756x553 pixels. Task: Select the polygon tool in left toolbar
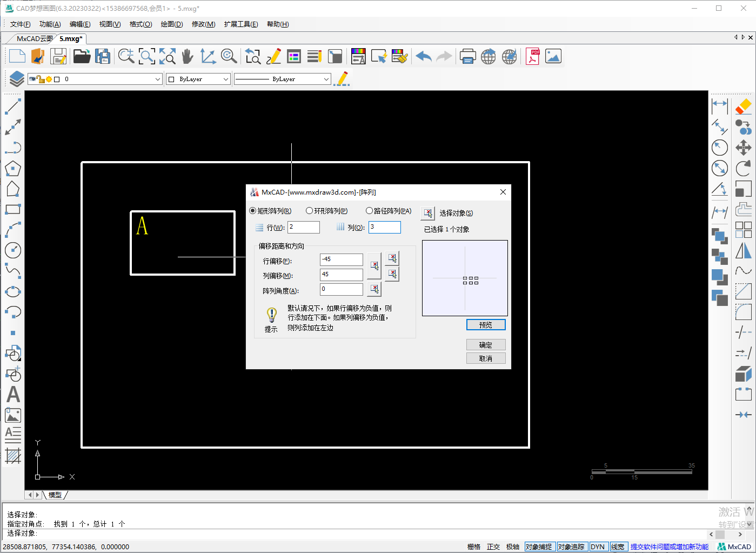point(13,168)
